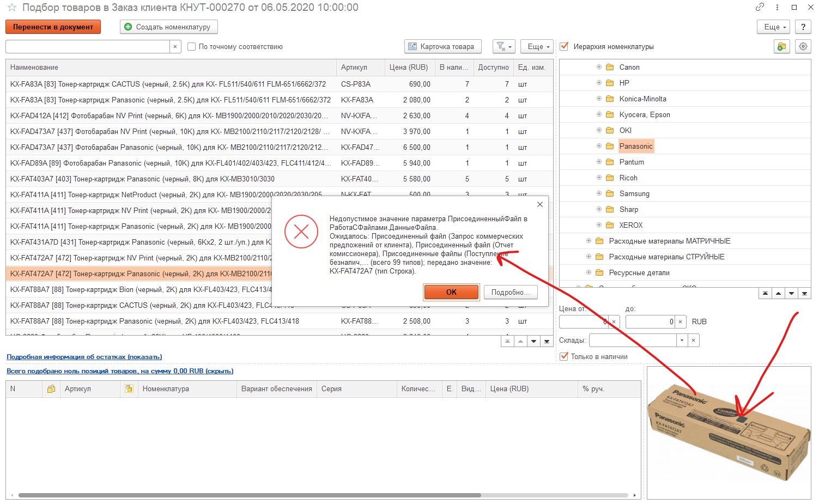The height and width of the screenshot is (504, 819).
Task: Click 'Создать номенклатуру' button
Action: tap(169, 27)
